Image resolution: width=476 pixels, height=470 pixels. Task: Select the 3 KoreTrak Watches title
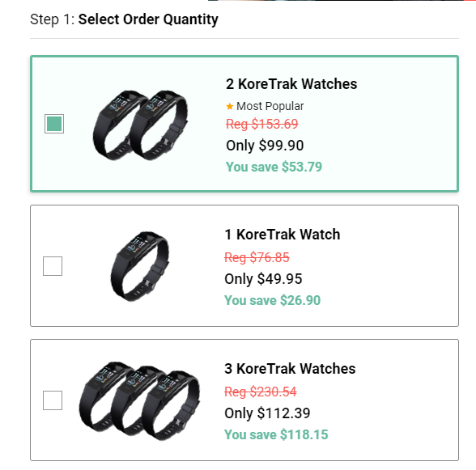click(290, 369)
